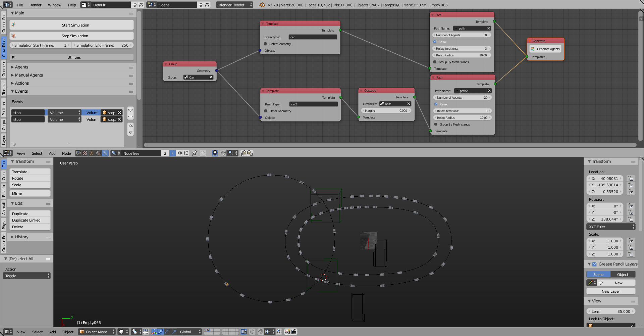This screenshot has height=336, width=644.
Task: Click Brain Type field with car2
Action: pyautogui.click(x=313, y=104)
